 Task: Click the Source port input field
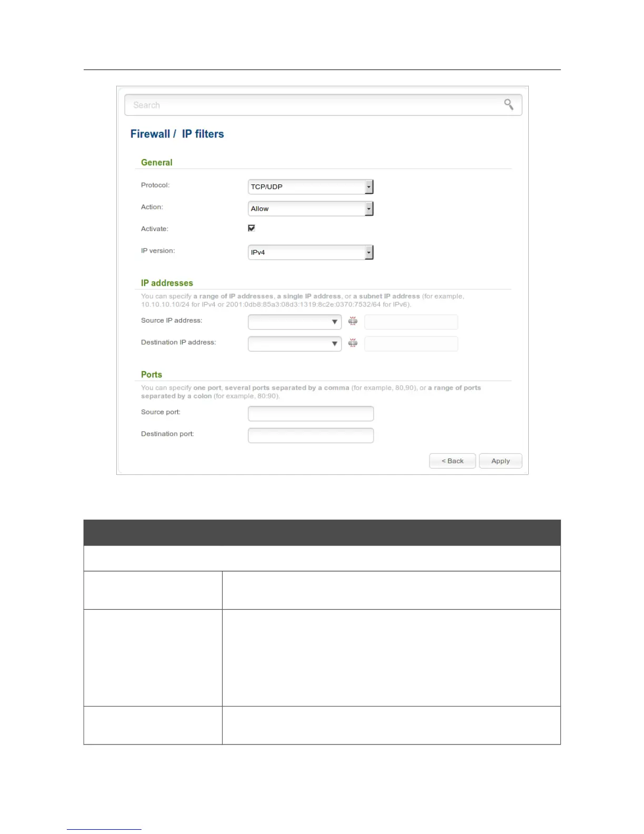(310, 413)
